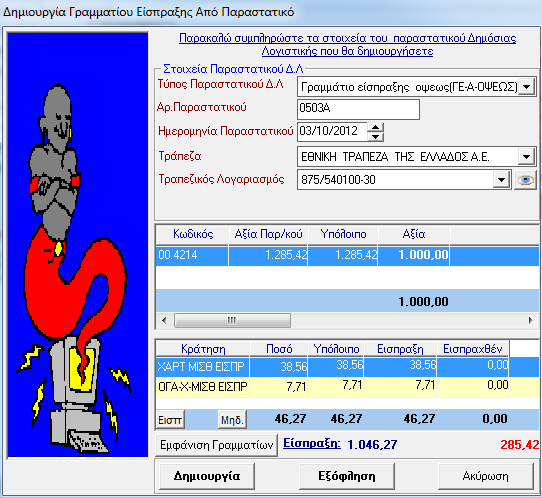
Task: Click the Κωδικός column header
Action: tap(193, 235)
